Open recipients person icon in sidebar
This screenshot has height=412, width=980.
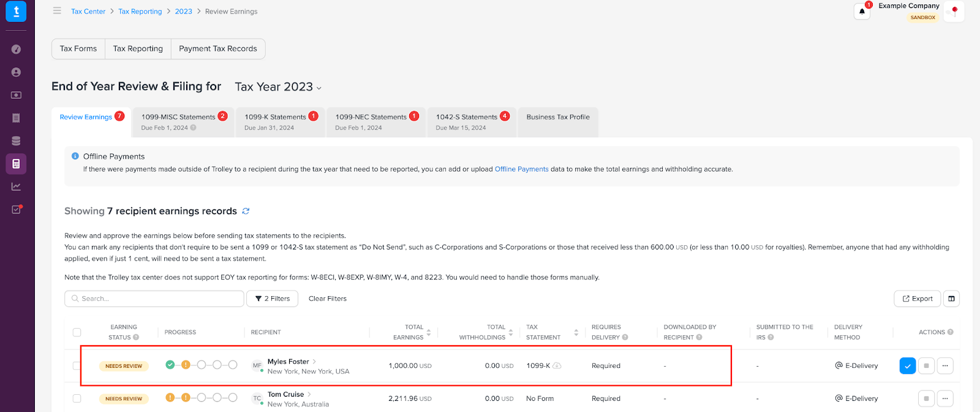pos(16,72)
